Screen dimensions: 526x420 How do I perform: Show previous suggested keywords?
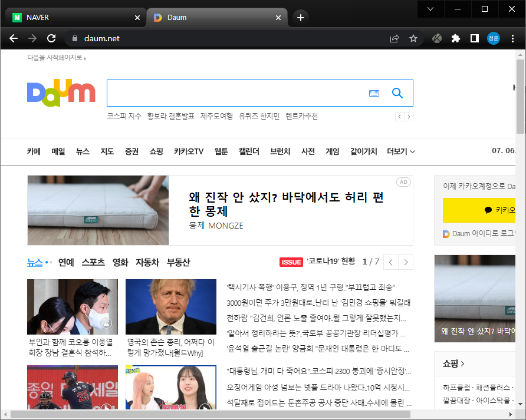(400, 117)
